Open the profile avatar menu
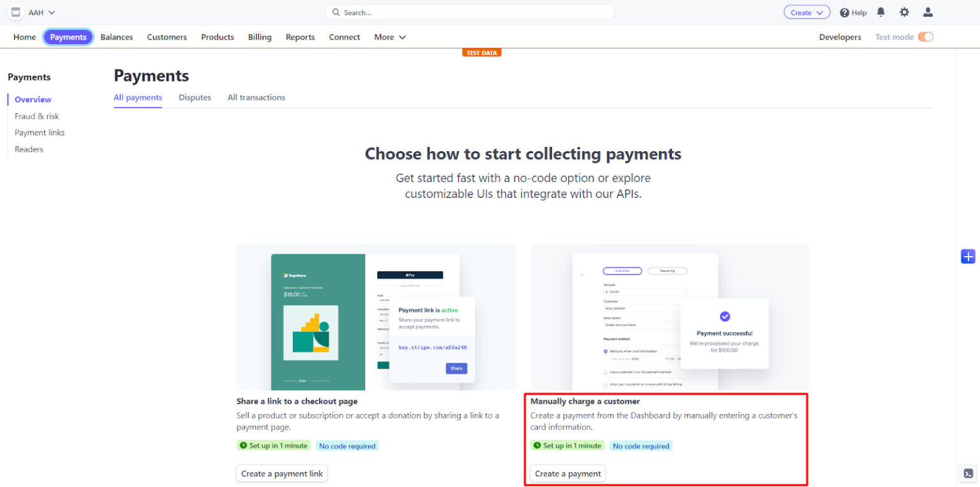The image size is (980, 487). [x=928, y=11]
